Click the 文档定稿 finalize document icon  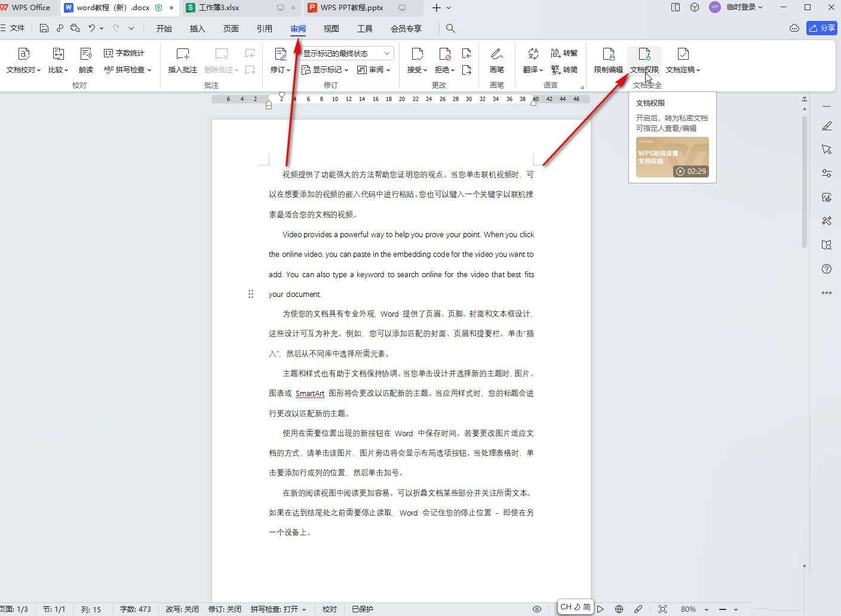point(683,54)
